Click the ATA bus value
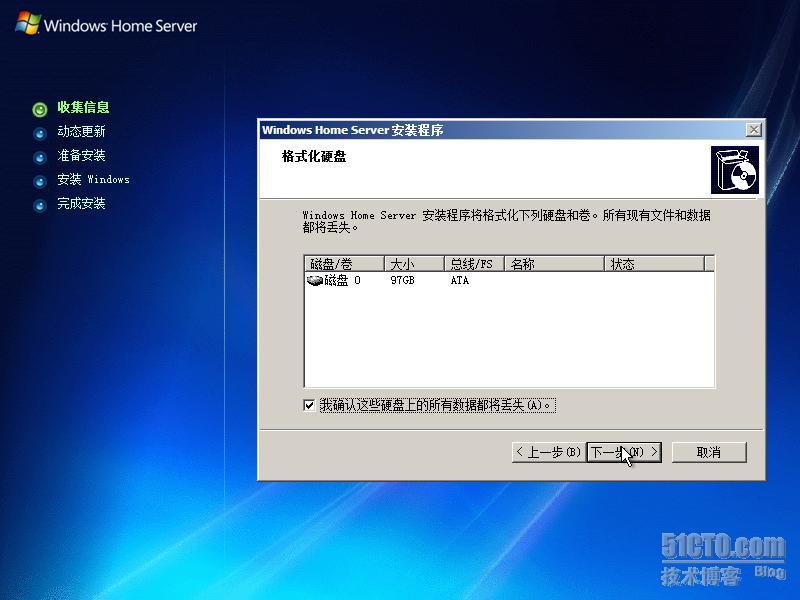Screen dimensions: 800x600 click(x=460, y=280)
